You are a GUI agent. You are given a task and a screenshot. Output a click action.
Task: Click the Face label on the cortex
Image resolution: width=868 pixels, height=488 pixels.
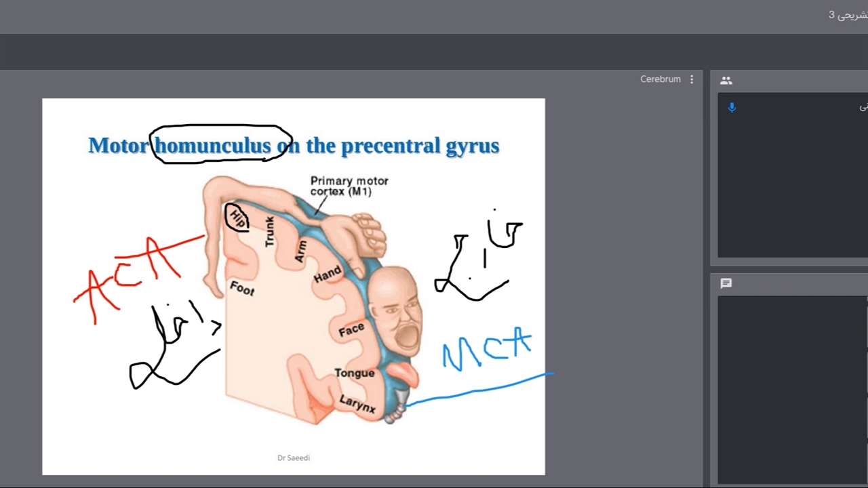tap(351, 330)
